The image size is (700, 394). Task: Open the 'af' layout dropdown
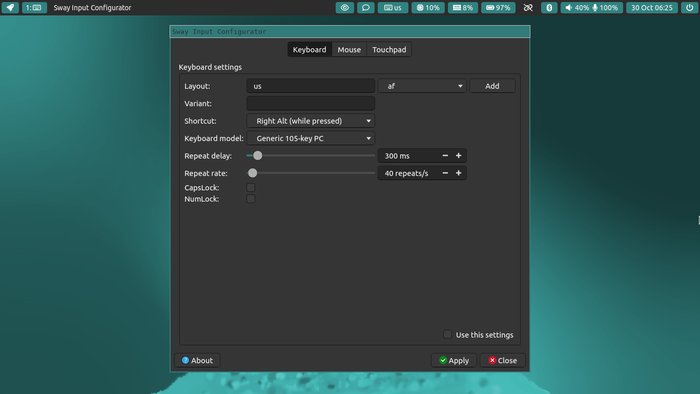pyautogui.click(x=422, y=86)
